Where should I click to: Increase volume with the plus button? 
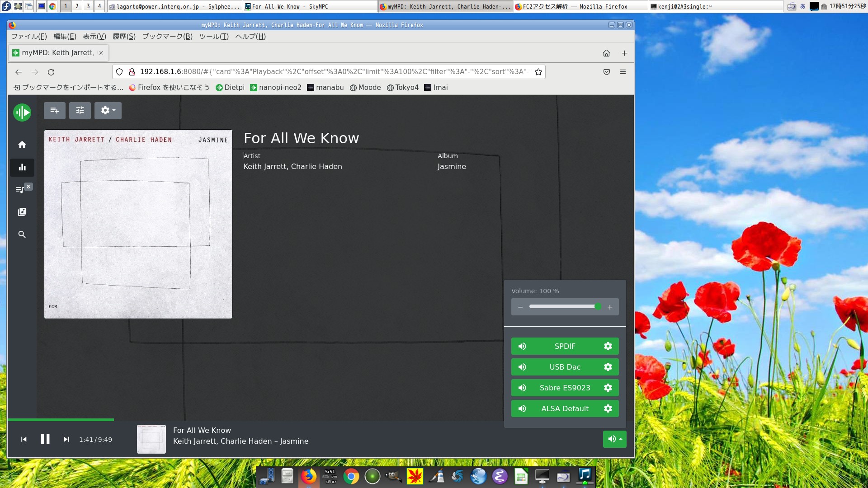coord(610,307)
